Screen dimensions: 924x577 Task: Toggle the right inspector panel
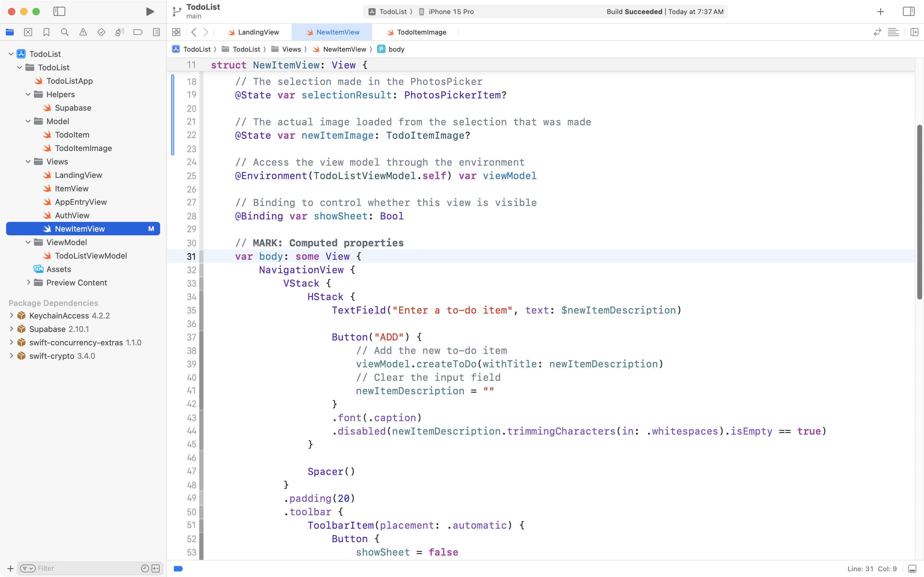(x=908, y=11)
